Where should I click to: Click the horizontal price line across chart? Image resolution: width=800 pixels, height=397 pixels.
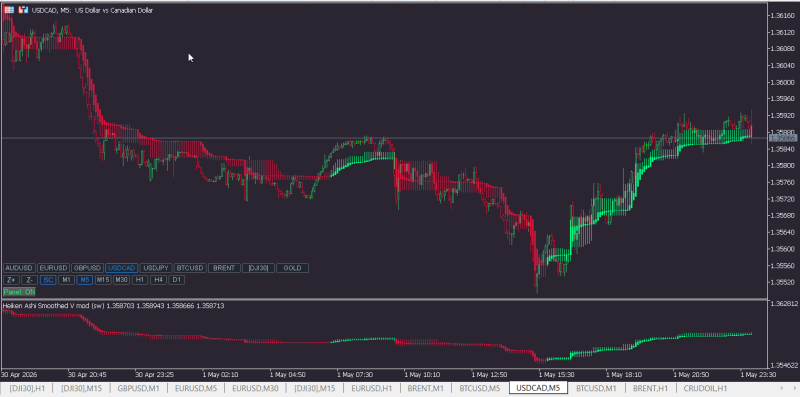[x=384, y=138]
